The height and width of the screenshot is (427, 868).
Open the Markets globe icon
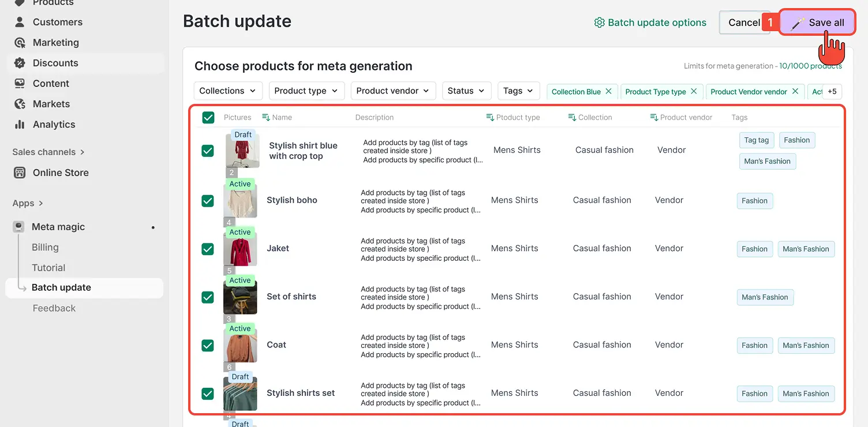pyautogui.click(x=20, y=104)
